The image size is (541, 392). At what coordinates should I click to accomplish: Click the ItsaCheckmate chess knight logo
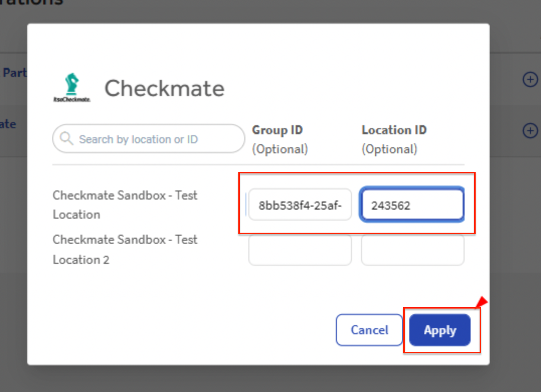pyautogui.click(x=72, y=87)
